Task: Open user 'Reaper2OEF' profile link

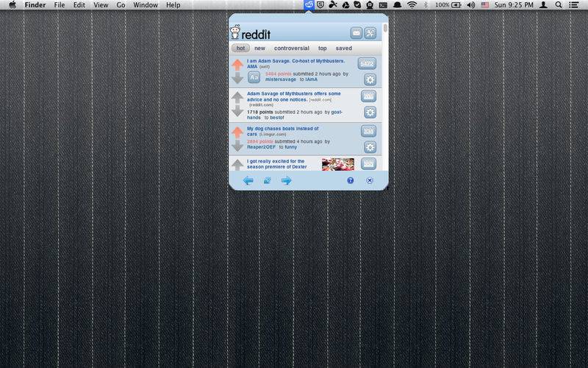Action: pos(261,147)
